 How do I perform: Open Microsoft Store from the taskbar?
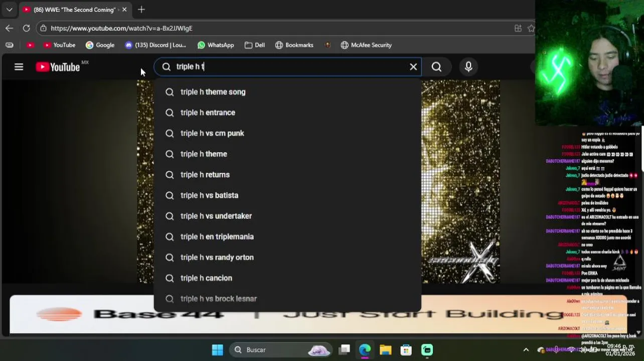pos(406,349)
